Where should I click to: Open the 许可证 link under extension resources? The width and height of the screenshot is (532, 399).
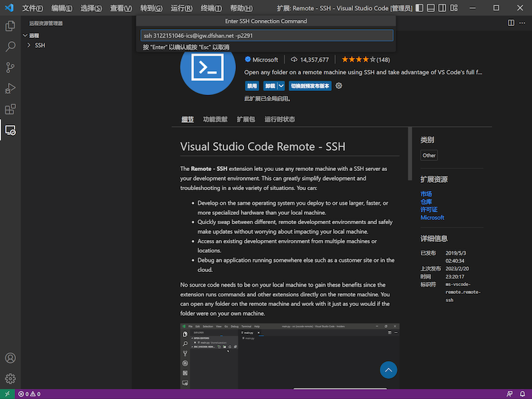[x=430, y=209]
